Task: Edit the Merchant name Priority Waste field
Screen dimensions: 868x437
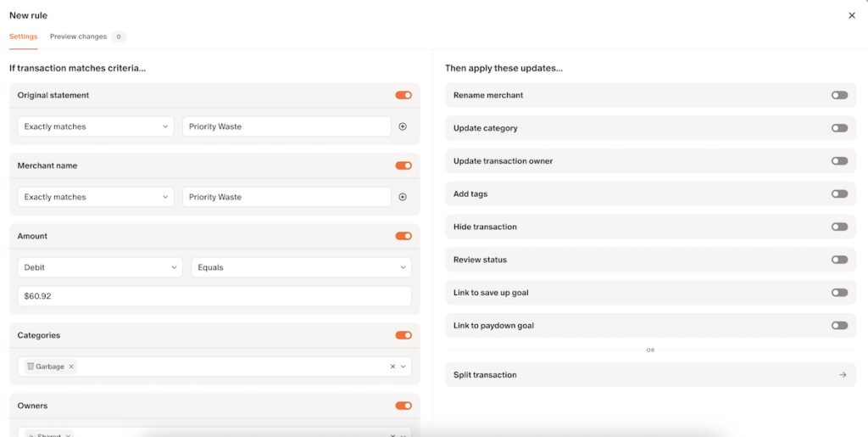Action: (287, 197)
